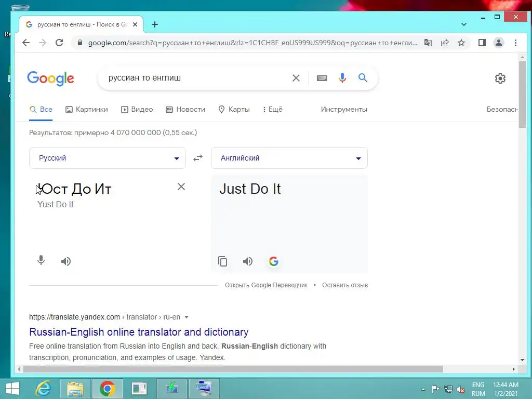The width and height of the screenshot is (532, 399).
Task: Open the translate page icon in address bar
Action: pyautogui.click(x=428, y=43)
